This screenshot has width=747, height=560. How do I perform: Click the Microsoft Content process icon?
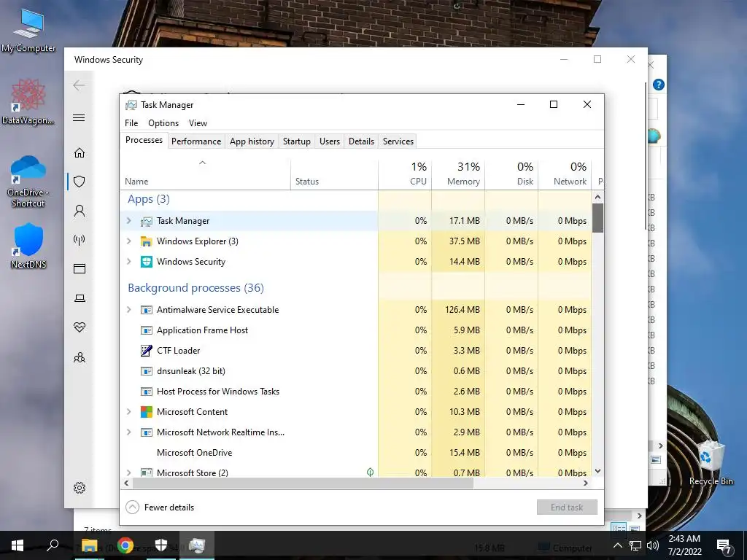[146, 412]
